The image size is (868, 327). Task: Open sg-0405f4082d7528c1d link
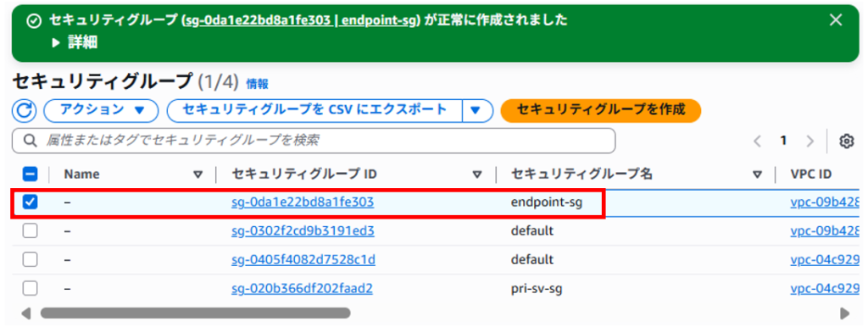click(x=303, y=259)
